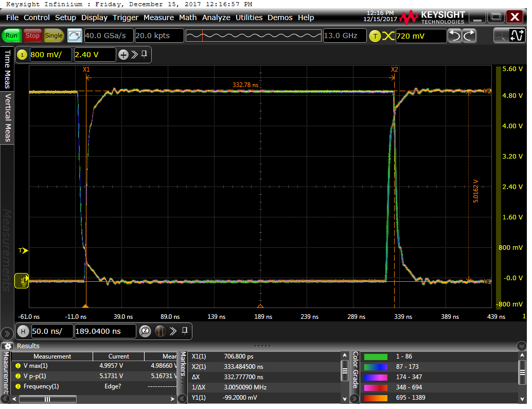Image resolution: width=532 pixels, height=409 pixels.
Task: Click the 189.0400 ns horizontal position field
Action: pos(105,331)
